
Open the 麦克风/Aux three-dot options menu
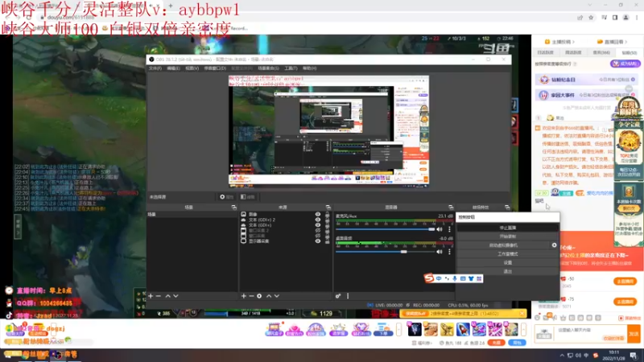[x=449, y=229]
